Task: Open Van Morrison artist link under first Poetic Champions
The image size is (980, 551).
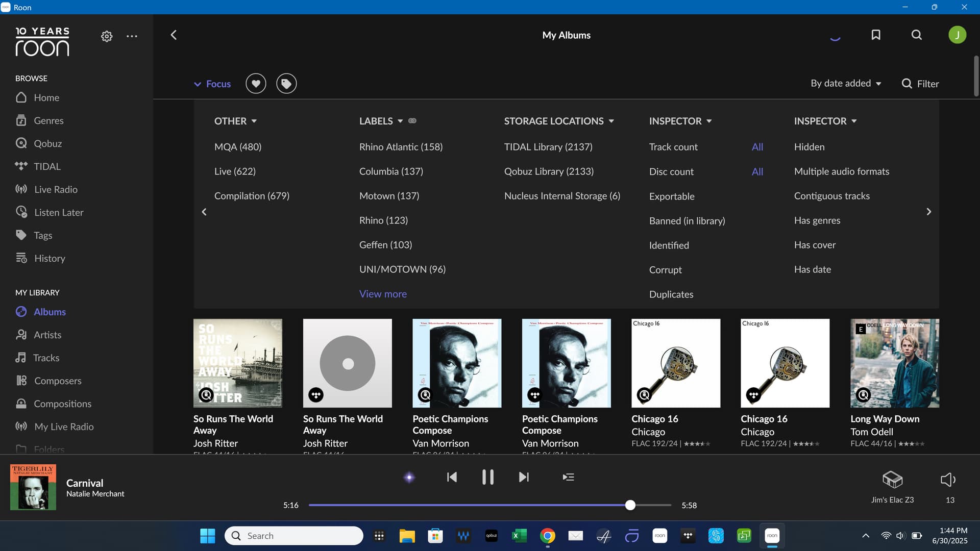Action: pyautogui.click(x=440, y=443)
